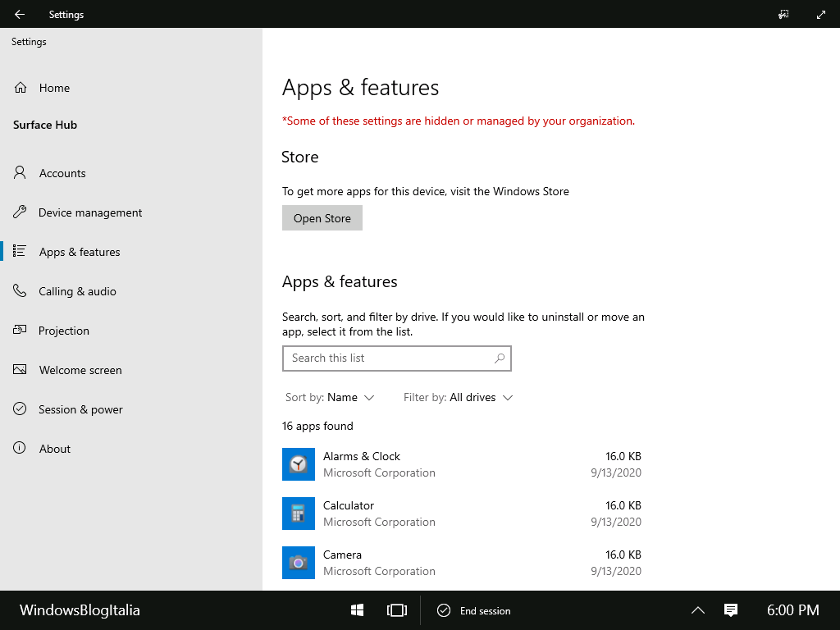Expand the Filter by All drives dropdown

(458, 398)
